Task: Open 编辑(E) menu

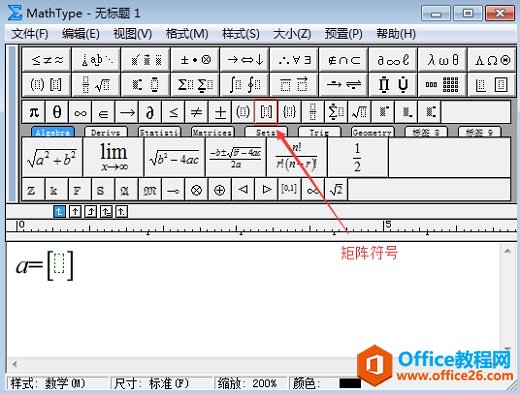Action: (81, 34)
